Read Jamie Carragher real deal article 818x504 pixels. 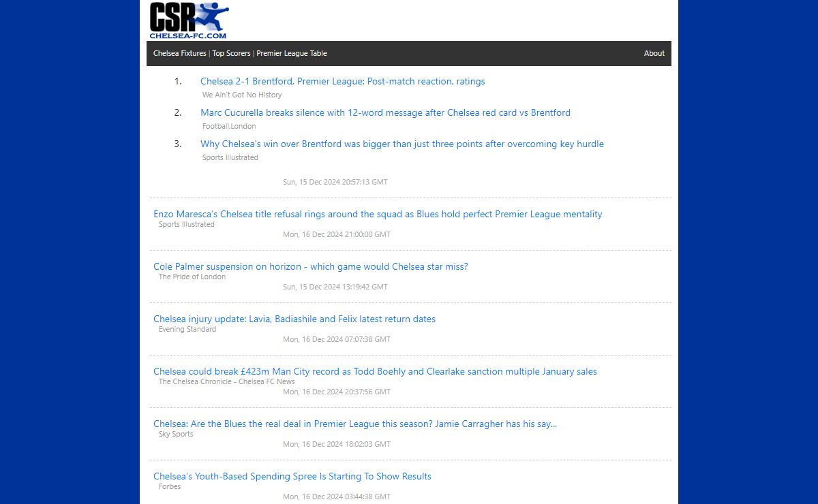355,424
